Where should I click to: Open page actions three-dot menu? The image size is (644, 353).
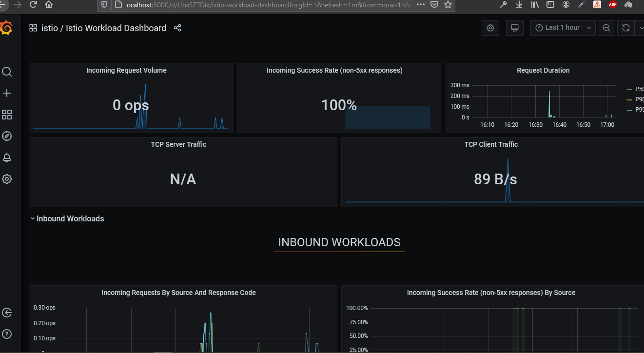coord(420,5)
